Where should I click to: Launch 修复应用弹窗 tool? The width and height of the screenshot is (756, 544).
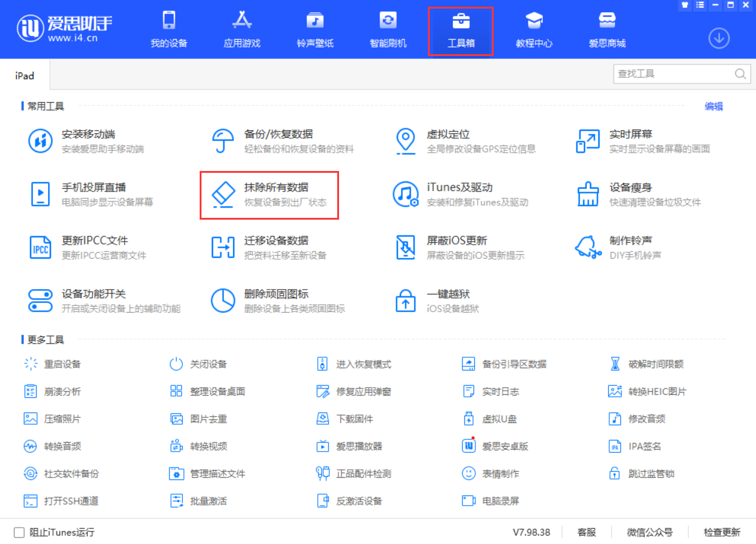(354, 391)
